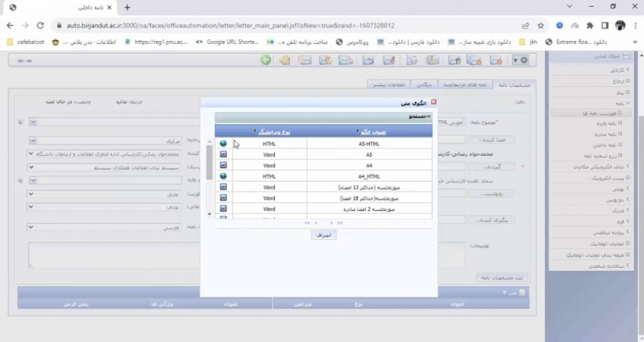Click the template list scrollbar up arrow
644x342 pixels.
point(209,141)
